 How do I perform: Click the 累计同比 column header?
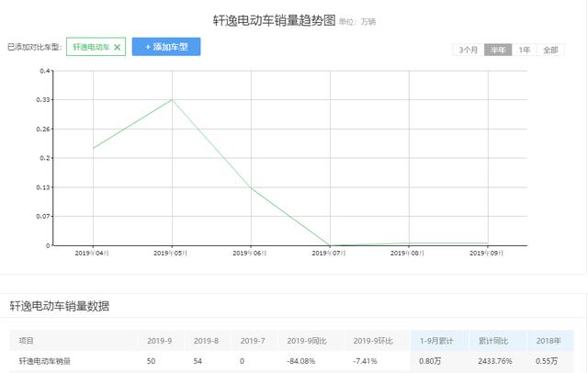(x=493, y=341)
